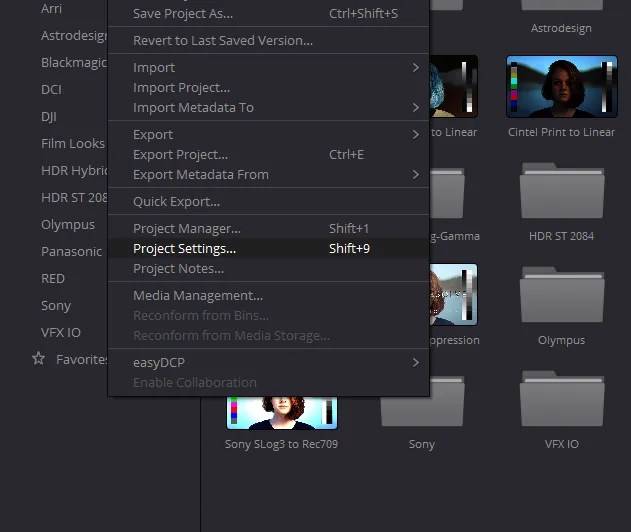Open Project Notes entry
631x532 pixels.
coord(268,269)
